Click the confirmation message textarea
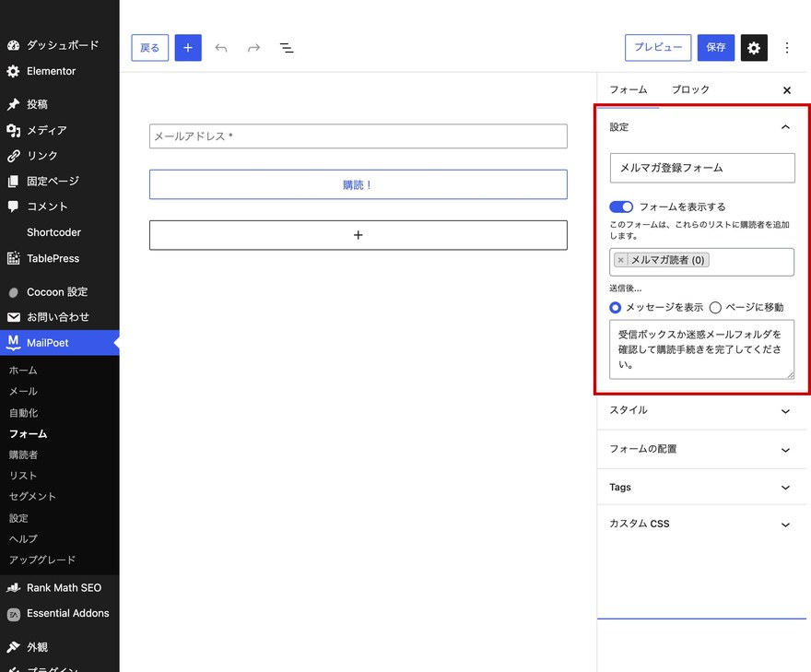 pos(702,349)
